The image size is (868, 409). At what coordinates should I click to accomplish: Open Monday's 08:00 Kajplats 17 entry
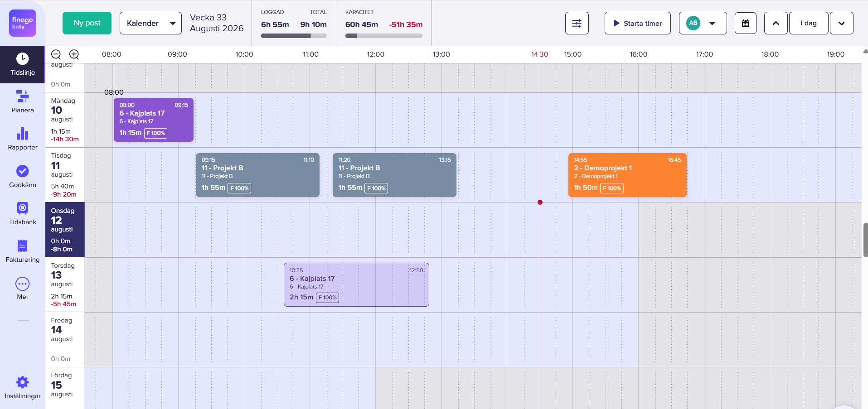coord(154,120)
